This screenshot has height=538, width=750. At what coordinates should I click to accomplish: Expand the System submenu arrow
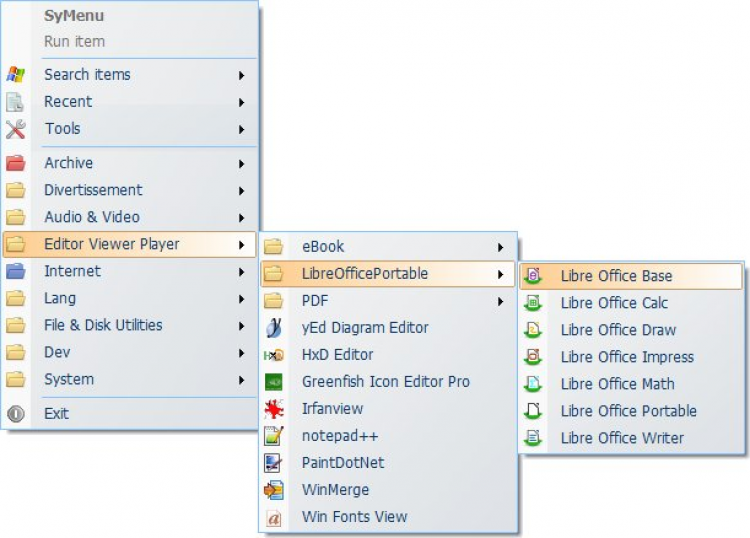(242, 380)
